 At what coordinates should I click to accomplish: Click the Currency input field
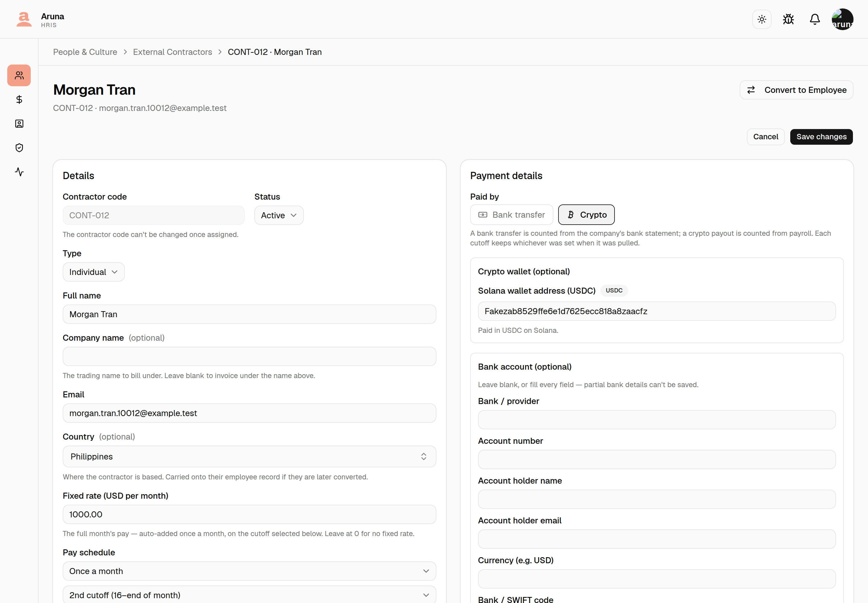656,579
